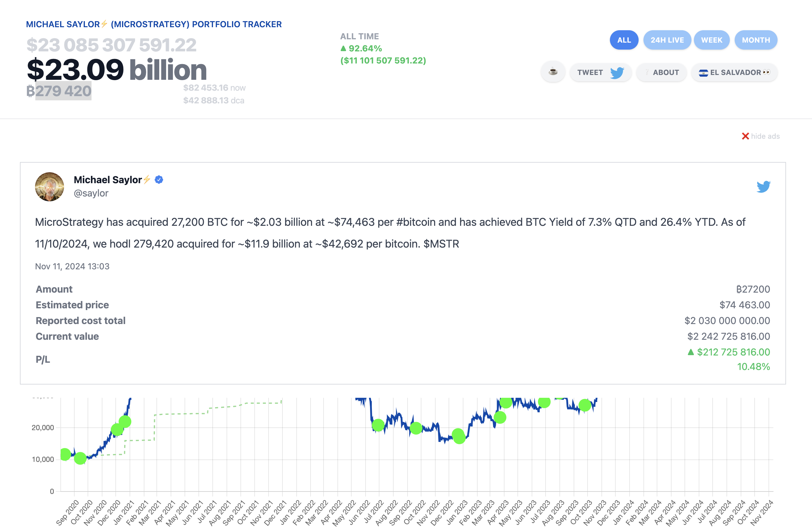Viewport: 812px width, 532px height.
Task: Click the 92.64% all time gain
Action: [361, 48]
